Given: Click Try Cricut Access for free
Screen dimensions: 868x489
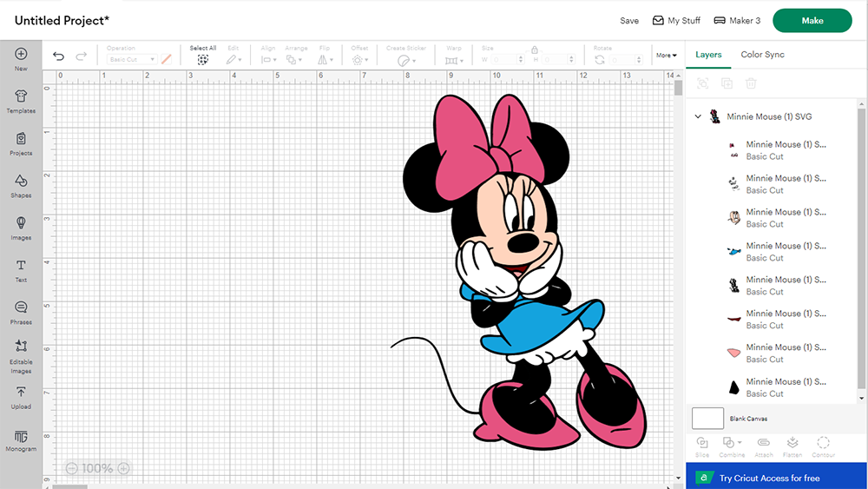Looking at the screenshot, I should click(769, 478).
